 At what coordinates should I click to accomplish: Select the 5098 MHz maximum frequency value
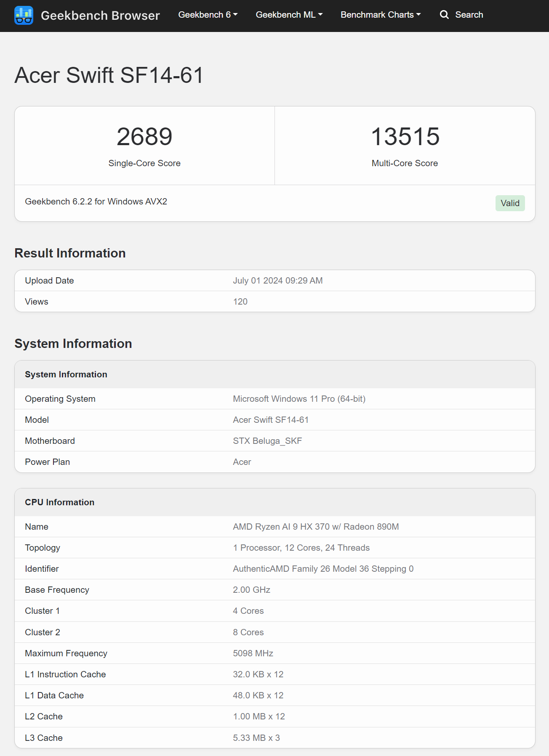[x=253, y=653]
